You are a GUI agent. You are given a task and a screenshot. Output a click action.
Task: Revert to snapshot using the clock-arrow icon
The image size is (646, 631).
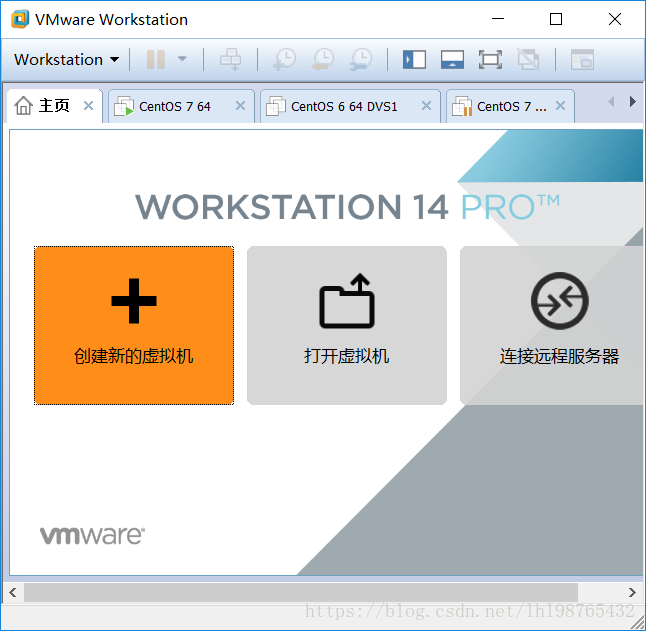(x=323, y=60)
